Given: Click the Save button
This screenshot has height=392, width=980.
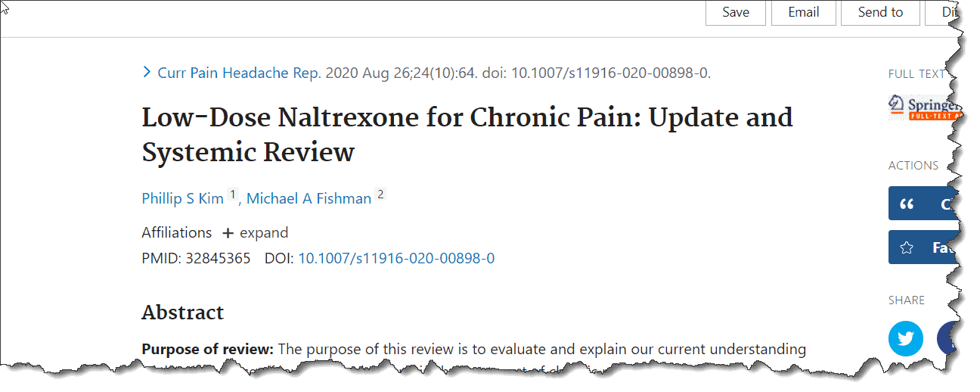Looking at the screenshot, I should tap(736, 12).
